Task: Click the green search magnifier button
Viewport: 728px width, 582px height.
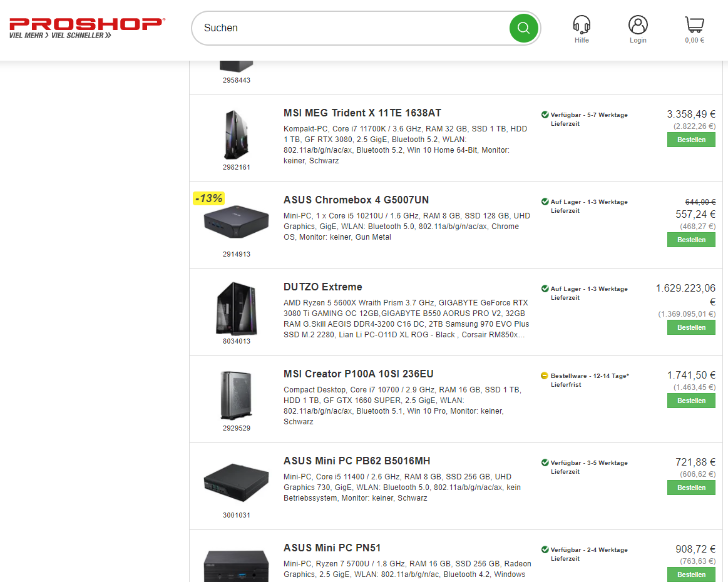Action: pyautogui.click(x=524, y=28)
